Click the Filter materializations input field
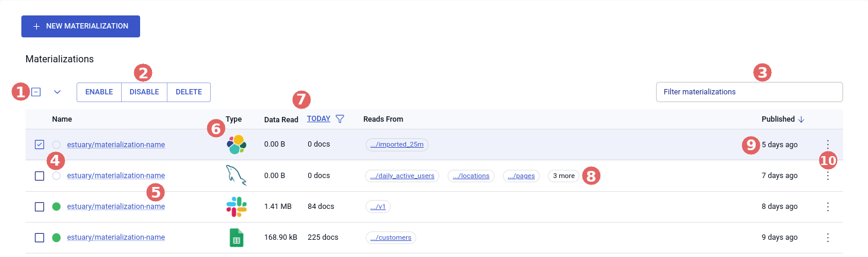Screen dimensions: 868x257 point(749,92)
